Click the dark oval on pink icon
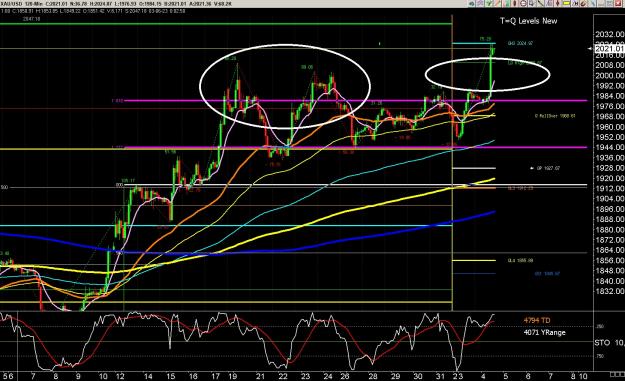The height and width of the screenshot is (381, 625). click(x=515, y=4)
